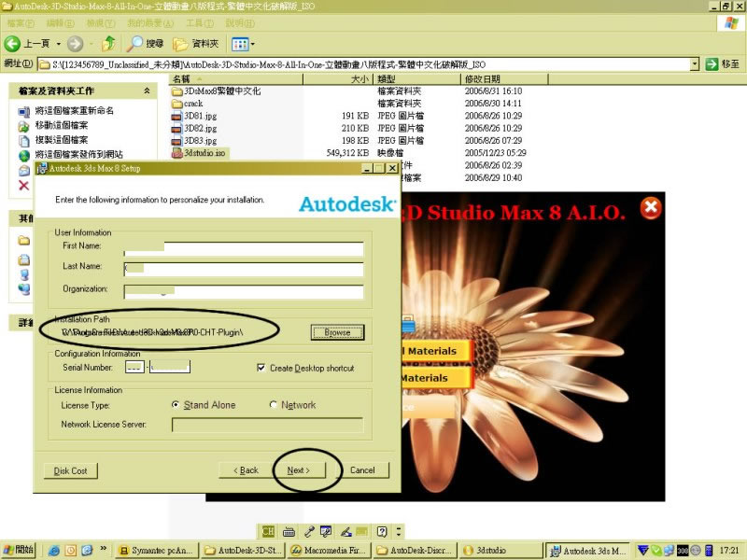The image size is (747, 560).
Task: Sort files by the type column header
Action: 416,79
